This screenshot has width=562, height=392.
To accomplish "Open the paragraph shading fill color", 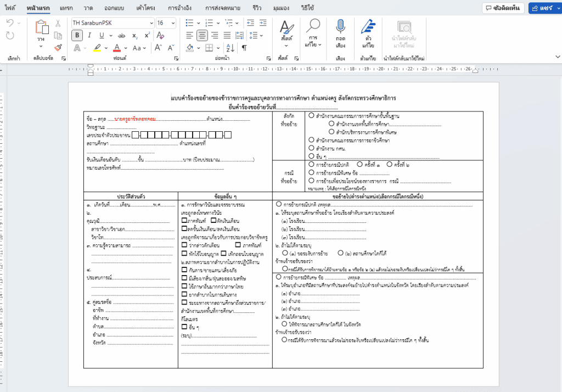I will point(190,48).
